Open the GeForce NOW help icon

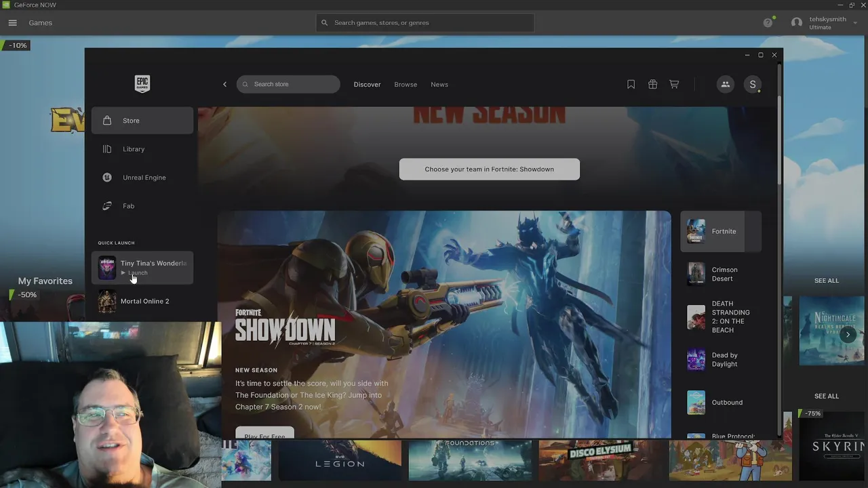click(768, 22)
